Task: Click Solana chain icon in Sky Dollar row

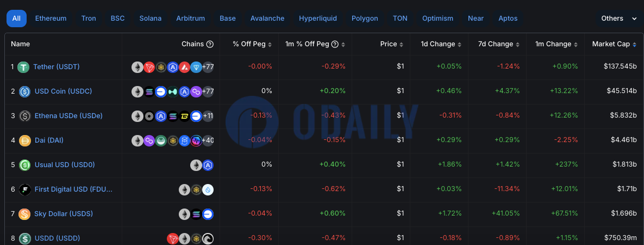Action: click(x=196, y=214)
